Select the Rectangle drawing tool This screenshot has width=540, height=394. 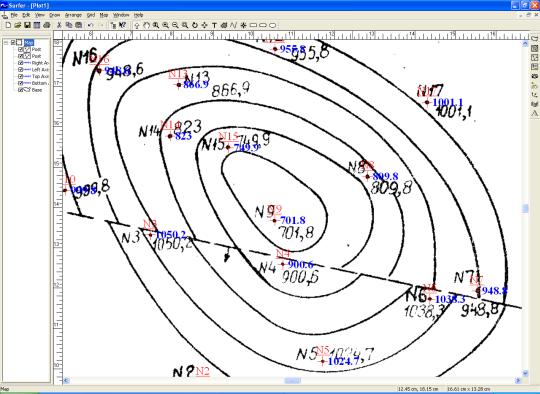(253, 25)
